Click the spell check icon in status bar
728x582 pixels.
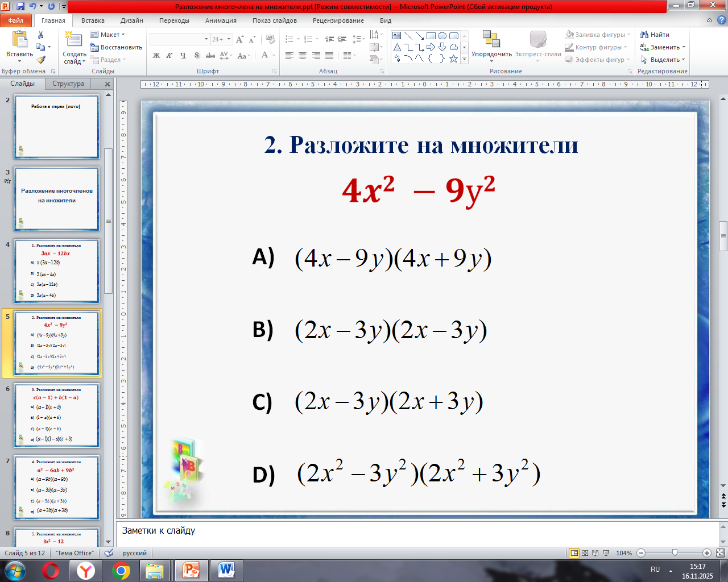pyautogui.click(x=109, y=553)
